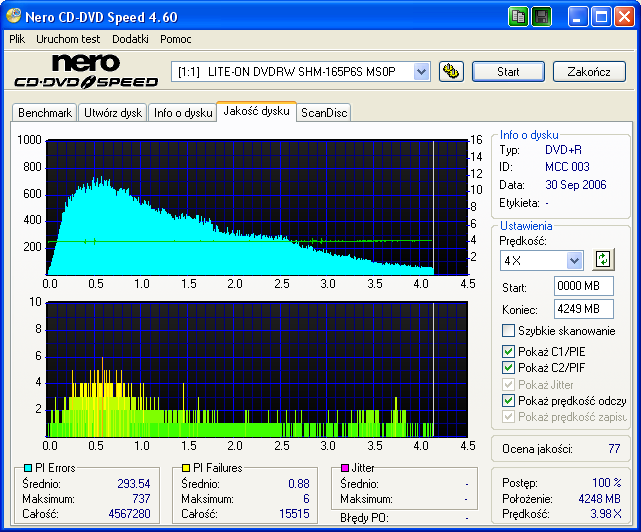Switch to the Utwórz dysk tab
Viewport: 641px width, 532px height.
(113, 112)
